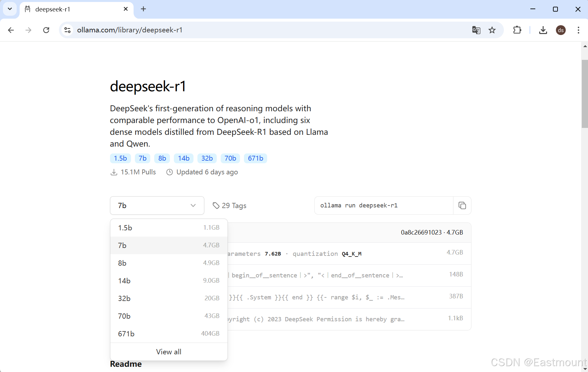
Task: Click View all in the dropdown
Action: [x=169, y=352]
